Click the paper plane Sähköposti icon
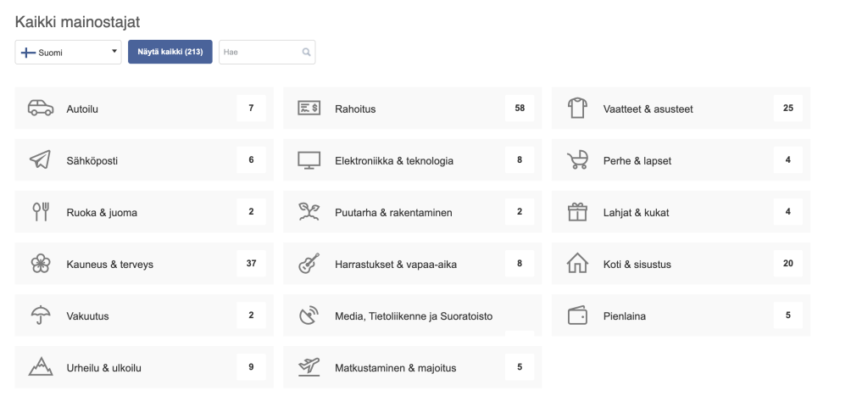This screenshot has width=868, height=413. pos(40,160)
